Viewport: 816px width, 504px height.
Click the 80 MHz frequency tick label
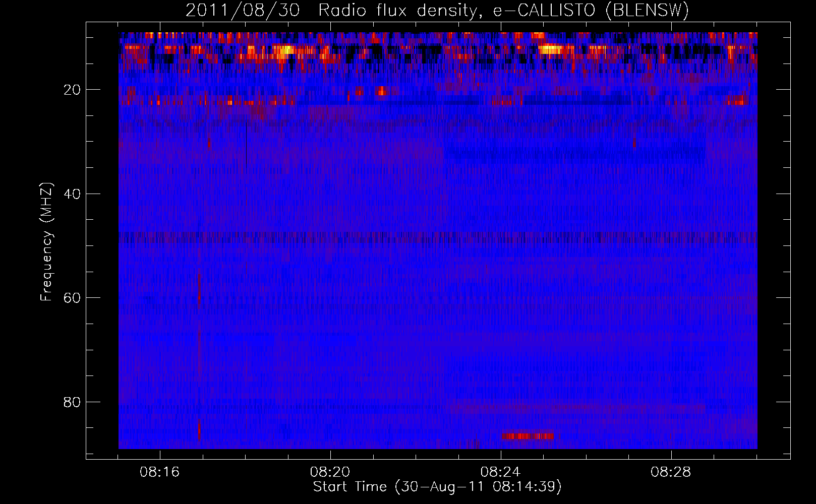pos(72,402)
